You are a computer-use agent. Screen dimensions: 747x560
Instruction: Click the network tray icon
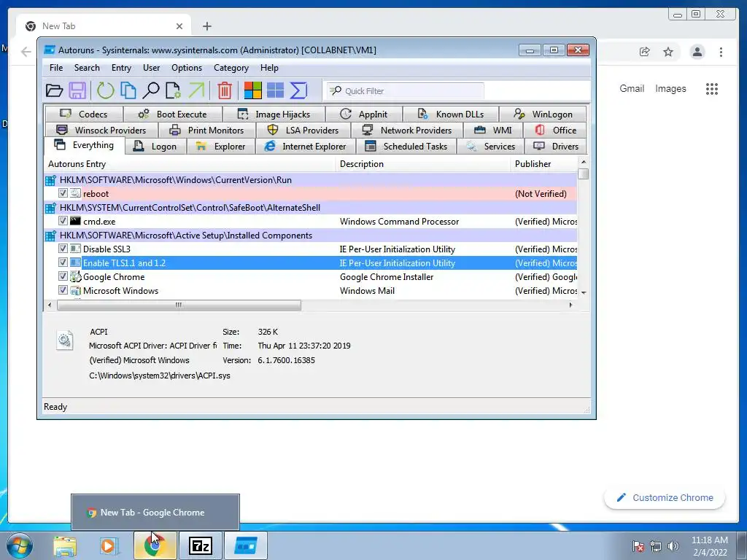point(656,546)
